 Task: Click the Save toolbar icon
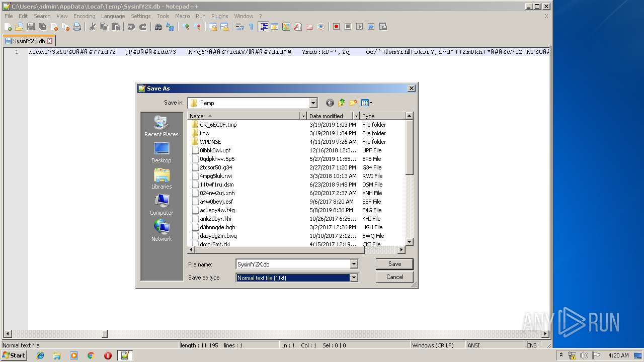(x=31, y=27)
